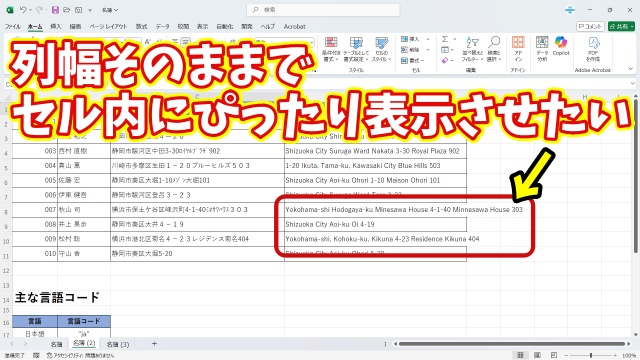
Task: Click the search box
Action: click(x=323, y=10)
